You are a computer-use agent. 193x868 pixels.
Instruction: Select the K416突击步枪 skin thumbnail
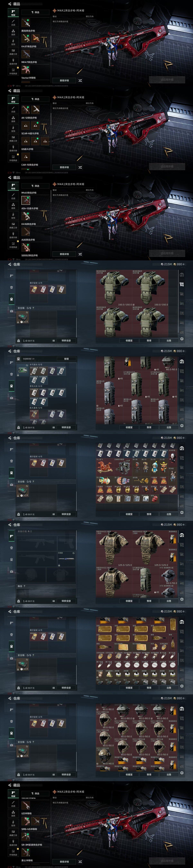pos(26,231)
